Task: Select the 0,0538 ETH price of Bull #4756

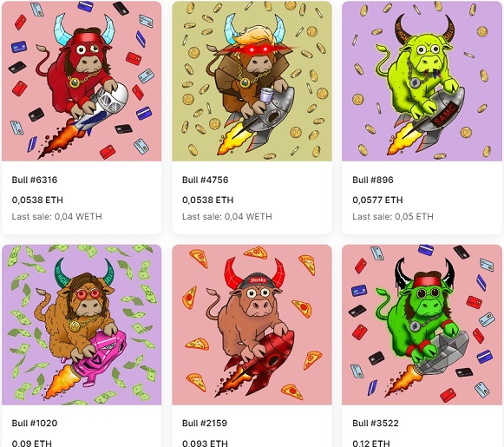Action: 207,200
